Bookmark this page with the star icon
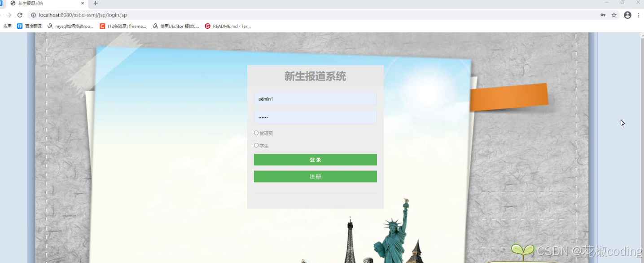The image size is (644, 263). point(614,15)
